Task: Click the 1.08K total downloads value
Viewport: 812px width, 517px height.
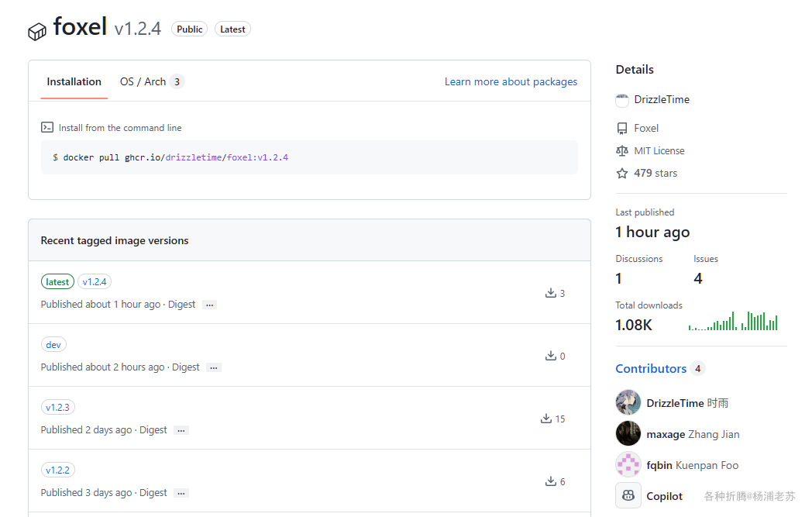Action: (x=633, y=325)
